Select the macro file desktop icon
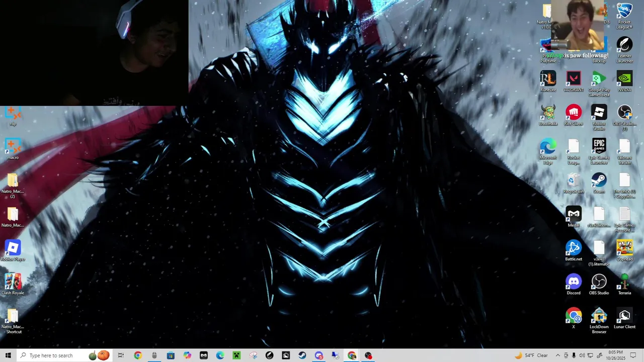 point(13,149)
